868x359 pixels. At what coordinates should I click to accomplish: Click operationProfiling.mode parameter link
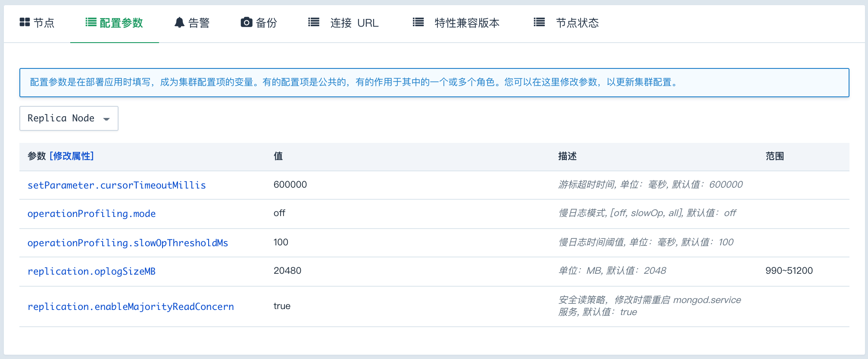point(91,214)
